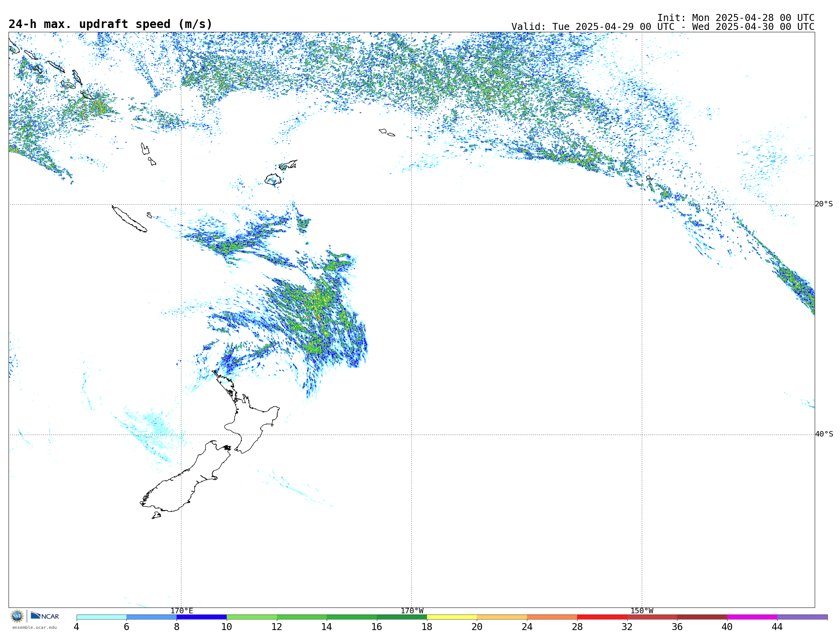
Task: Click the New Caledonia island outline
Action: (129, 219)
